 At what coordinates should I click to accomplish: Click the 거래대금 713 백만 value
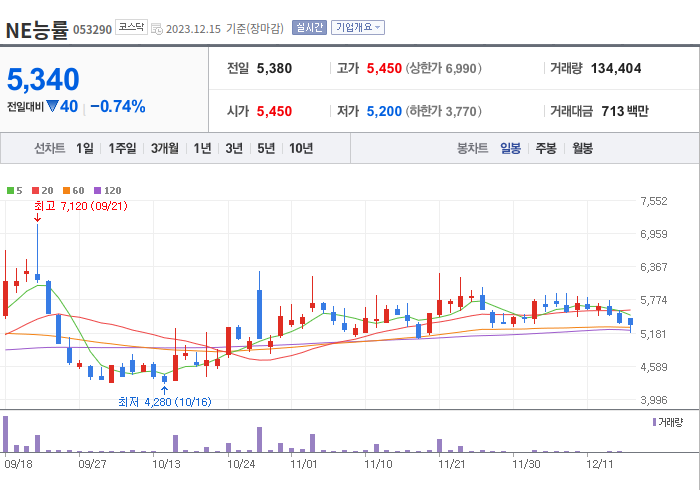click(625, 111)
